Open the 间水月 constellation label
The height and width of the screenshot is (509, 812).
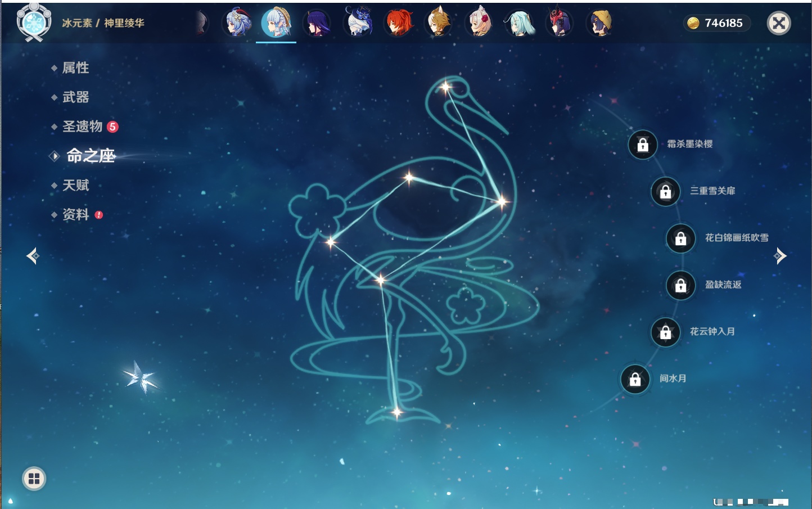[673, 378]
